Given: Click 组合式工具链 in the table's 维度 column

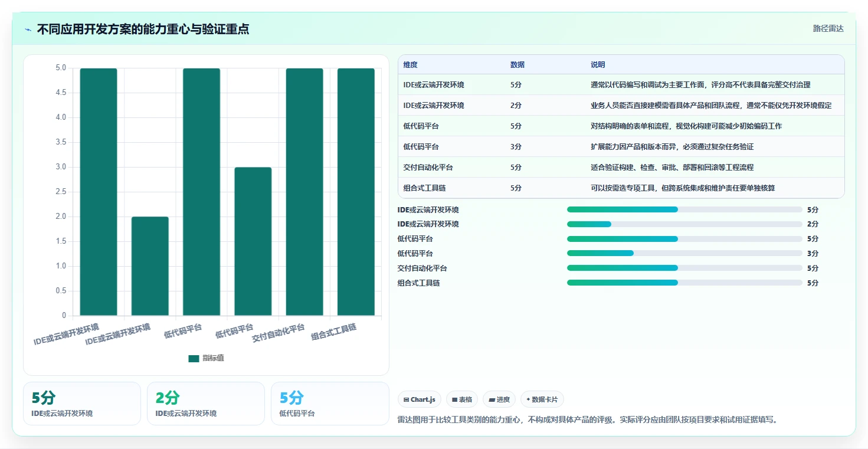Looking at the screenshot, I should point(425,188).
